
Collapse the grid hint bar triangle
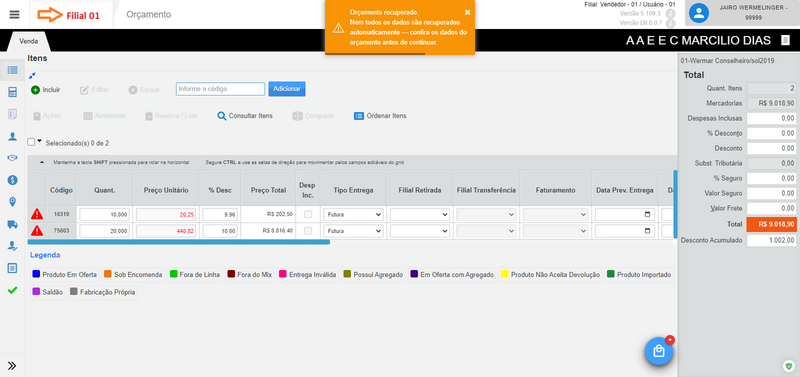42,162
